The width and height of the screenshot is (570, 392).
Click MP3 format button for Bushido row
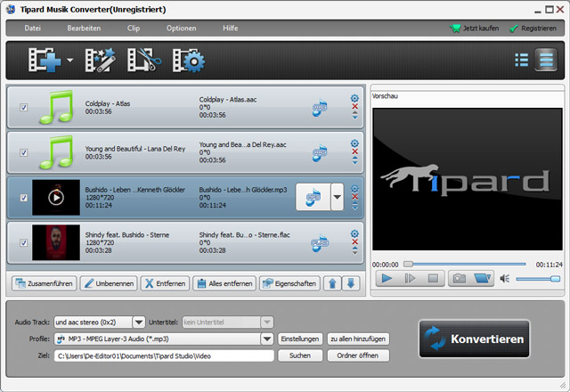click(313, 197)
